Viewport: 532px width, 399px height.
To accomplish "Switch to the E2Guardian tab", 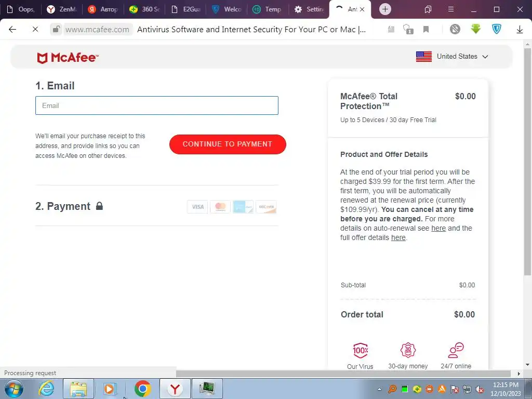I will click(x=186, y=9).
